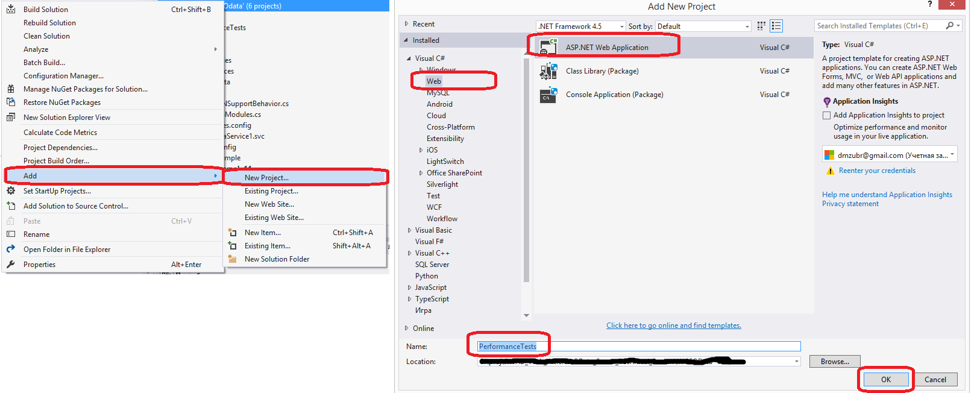The image size is (980, 393).
Task: Open Help me understand Application Insights link
Action: tap(887, 195)
